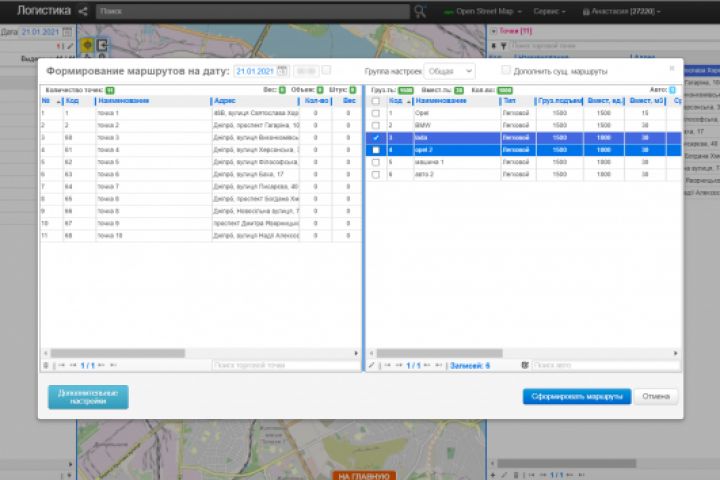
Task: Click the vehicle filter icon beside Поиск авто
Action: pyautogui.click(x=525, y=366)
